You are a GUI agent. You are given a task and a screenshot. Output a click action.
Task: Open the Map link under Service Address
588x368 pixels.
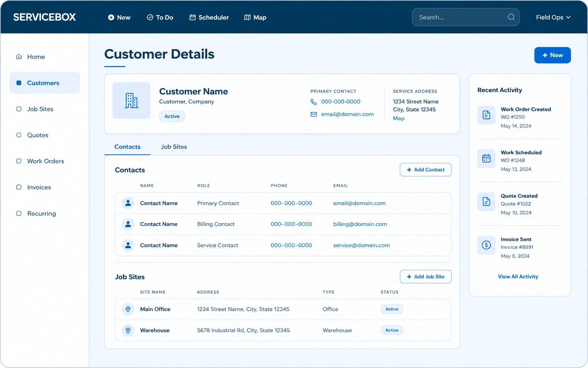pos(399,118)
